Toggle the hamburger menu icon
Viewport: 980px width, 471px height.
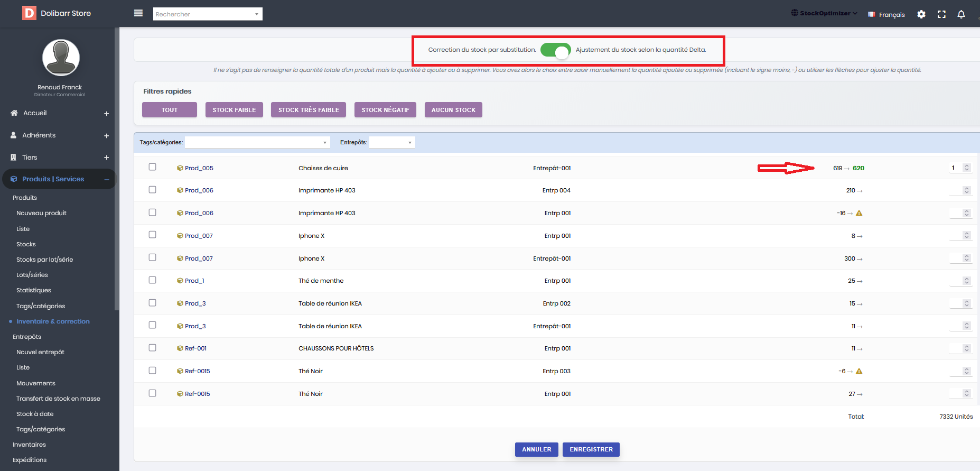pyautogui.click(x=138, y=13)
